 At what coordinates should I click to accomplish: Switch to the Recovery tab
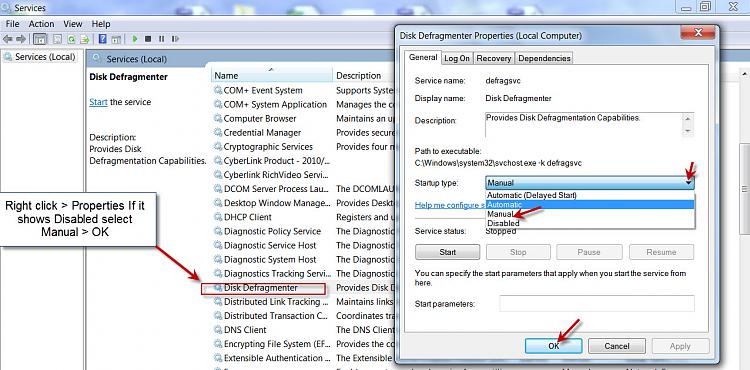(x=494, y=58)
